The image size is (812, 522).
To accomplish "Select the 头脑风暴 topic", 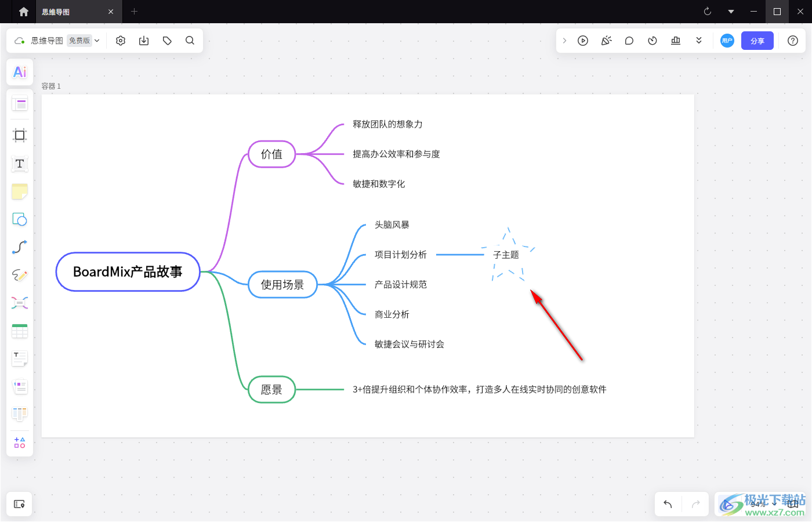I will (x=392, y=225).
